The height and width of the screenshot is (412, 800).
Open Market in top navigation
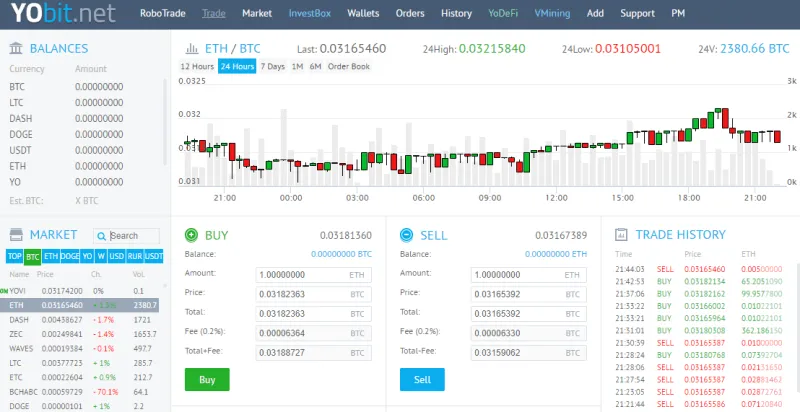tap(257, 13)
